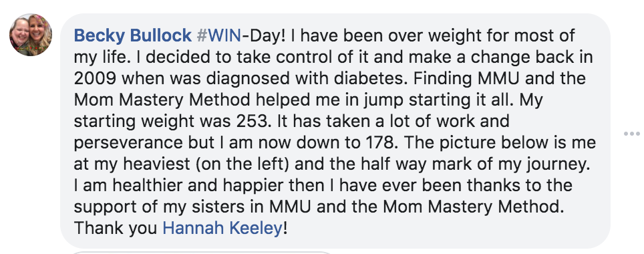
Task: Click the word healthier in the comment
Action: click(148, 185)
